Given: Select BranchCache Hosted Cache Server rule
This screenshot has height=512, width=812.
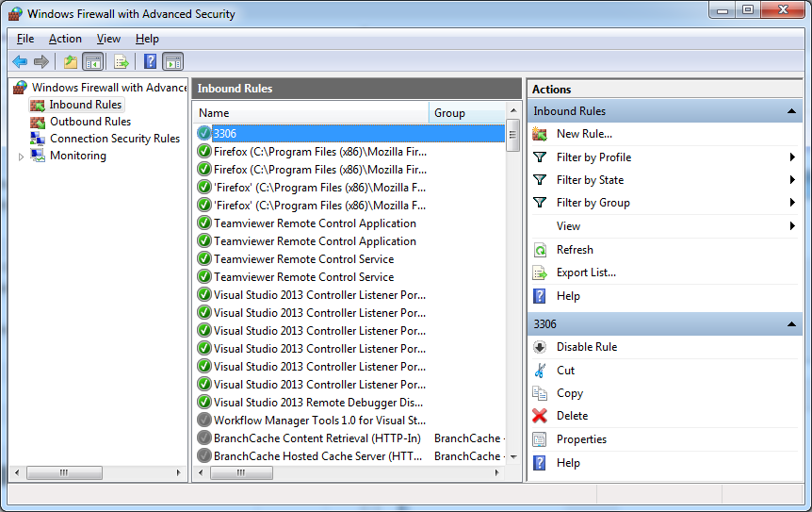Looking at the screenshot, I should (x=317, y=456).
